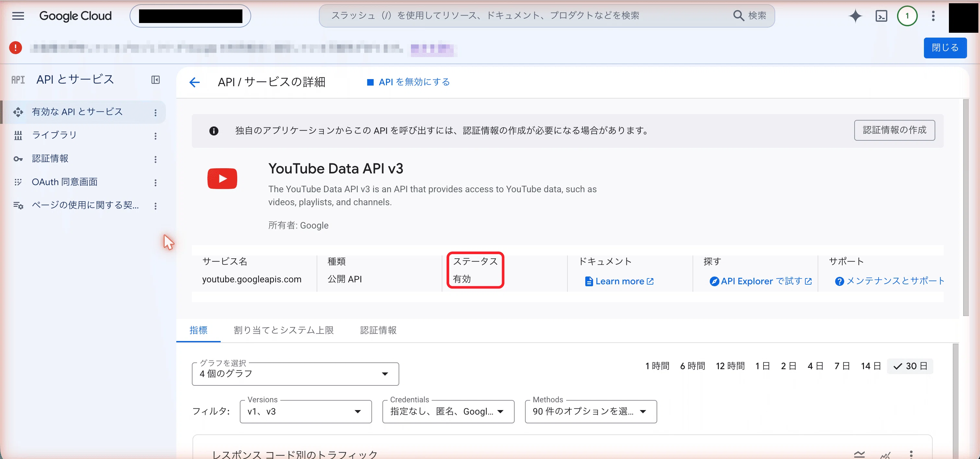Click the Google Cloud logo
The image size is (980, 459).
75,16
